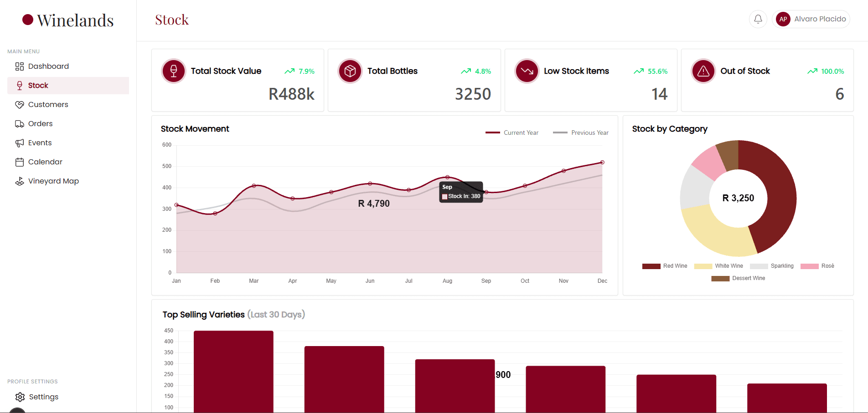Click the Stock by Category heading
Viewport: 868px width, 413px height.
tap(670, 129)
